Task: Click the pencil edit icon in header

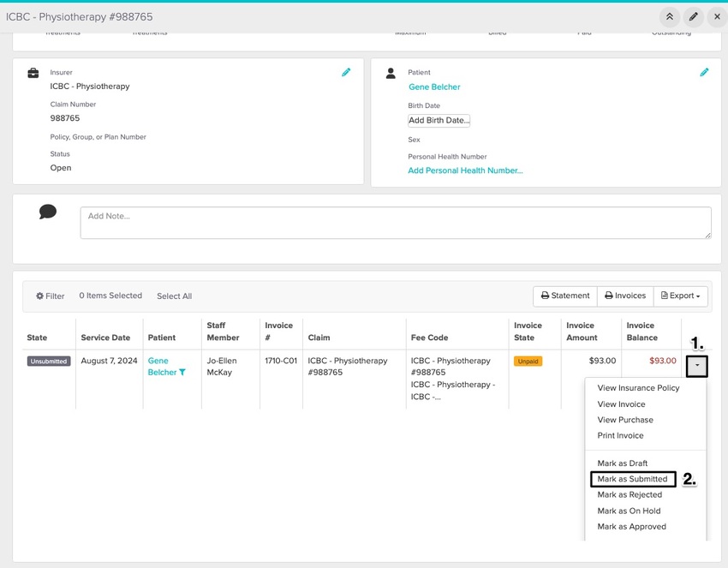Action: [693, 17]
